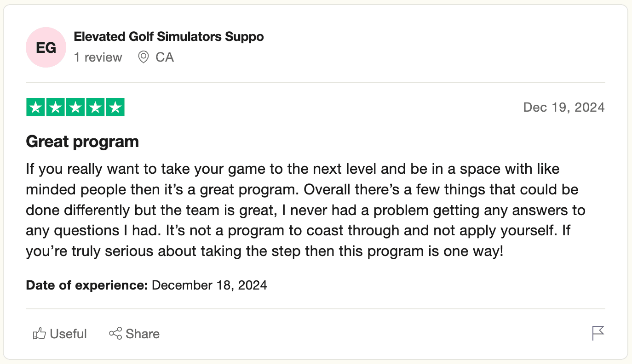Click the December 18, 2024 experience date

click(209, 285)
